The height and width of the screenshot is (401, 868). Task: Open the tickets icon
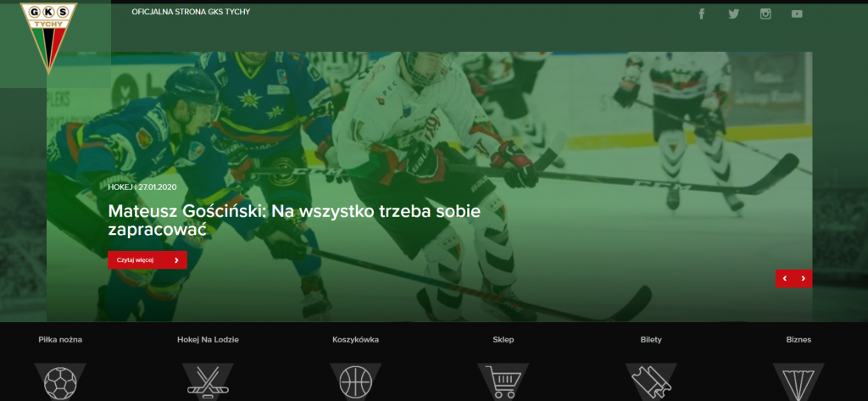(651, 382)
